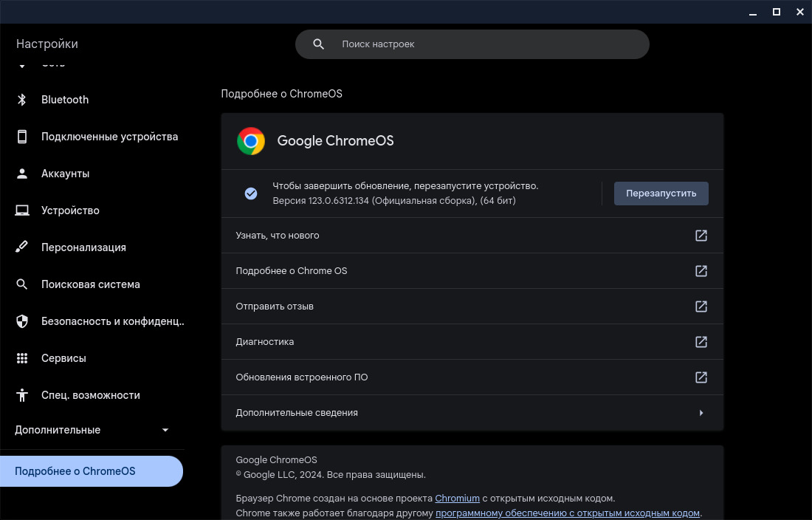Click the shield icon for Безопасность
Screen dimensions: 812x520
click(22, 321)
